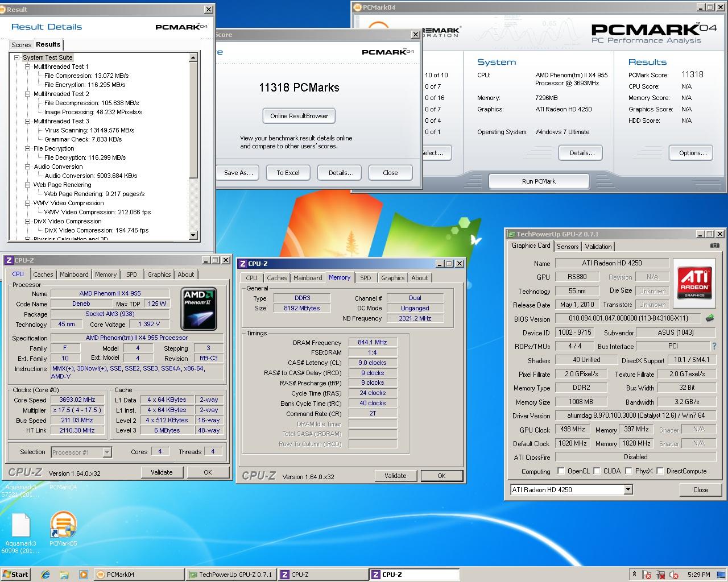Open Sensors tab in GPU-Z

(x=568, y=247)
